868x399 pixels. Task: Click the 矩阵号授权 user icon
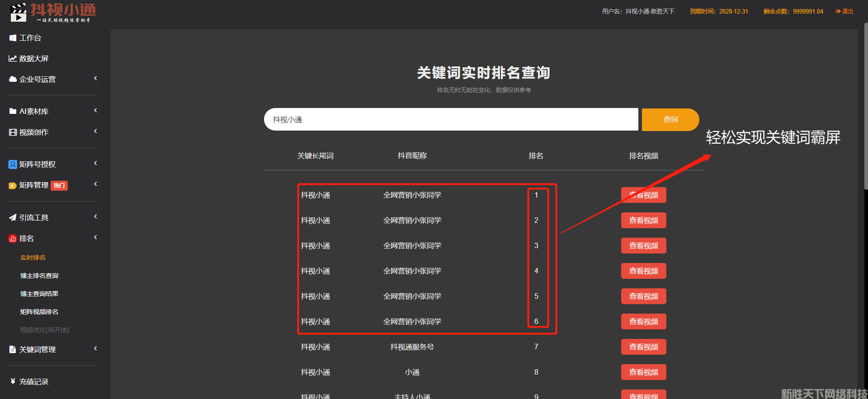(x=13, y=164)
